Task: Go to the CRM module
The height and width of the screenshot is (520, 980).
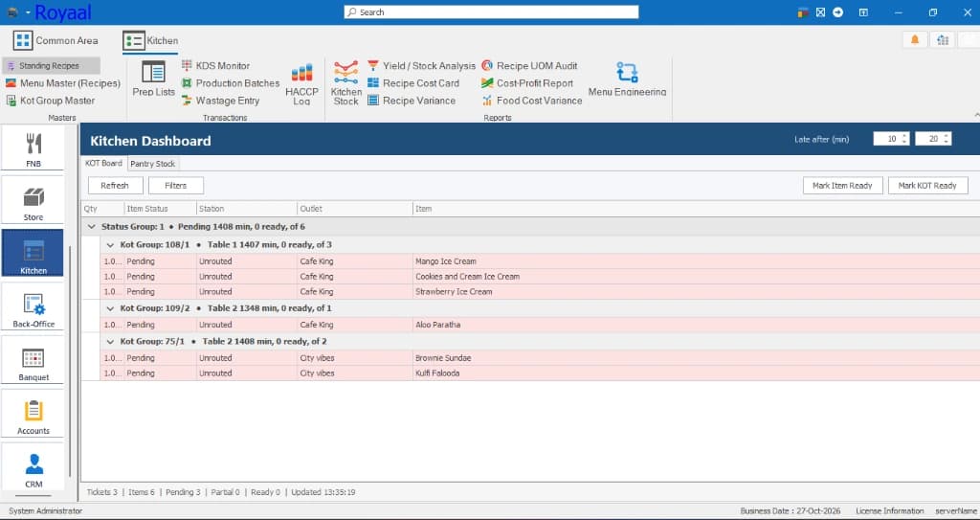Action: tap(33, 466)
